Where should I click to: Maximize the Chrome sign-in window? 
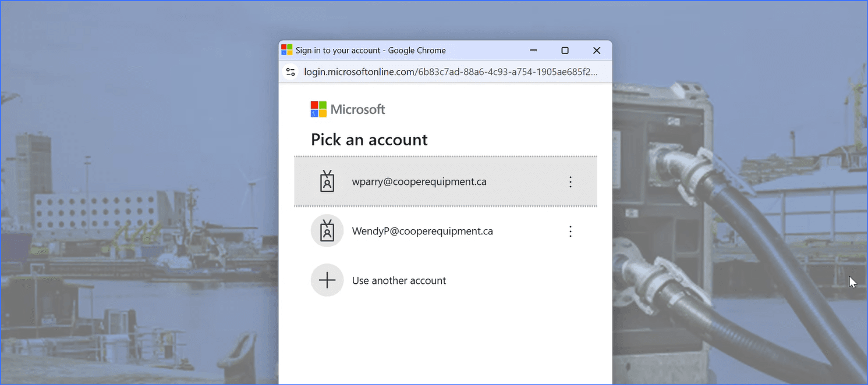pyautogui.click(x=565, y=51)
